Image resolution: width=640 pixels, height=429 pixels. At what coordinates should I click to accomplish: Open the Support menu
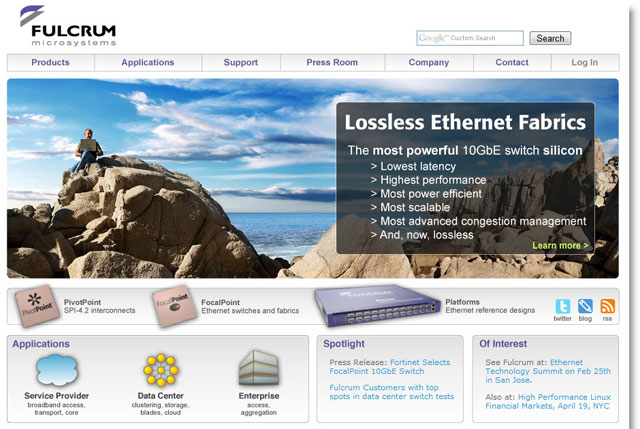(x=241, y=62)
